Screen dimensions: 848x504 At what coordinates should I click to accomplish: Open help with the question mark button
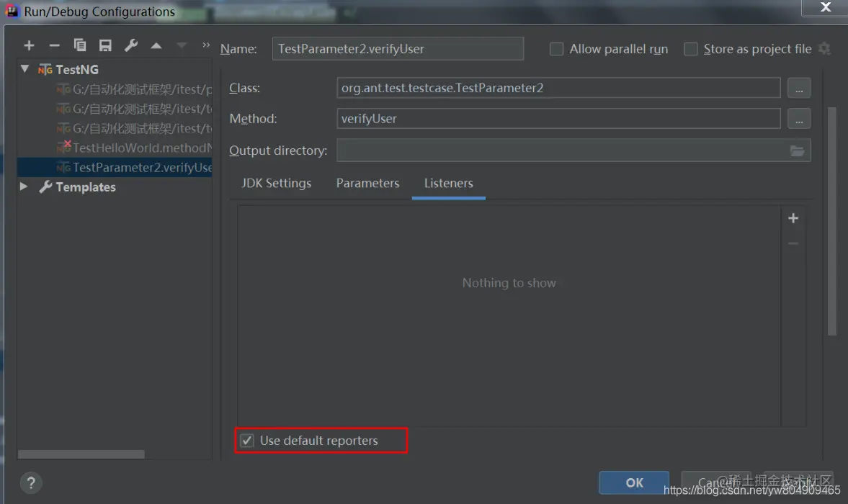[32, 483]
